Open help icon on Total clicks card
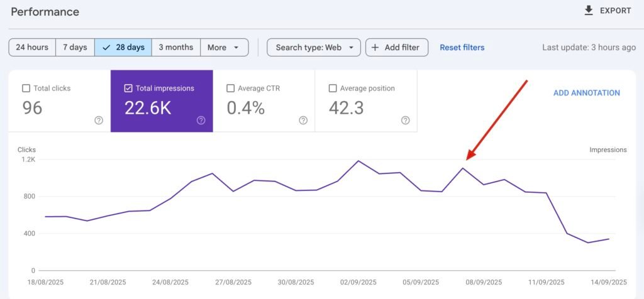 99,121
